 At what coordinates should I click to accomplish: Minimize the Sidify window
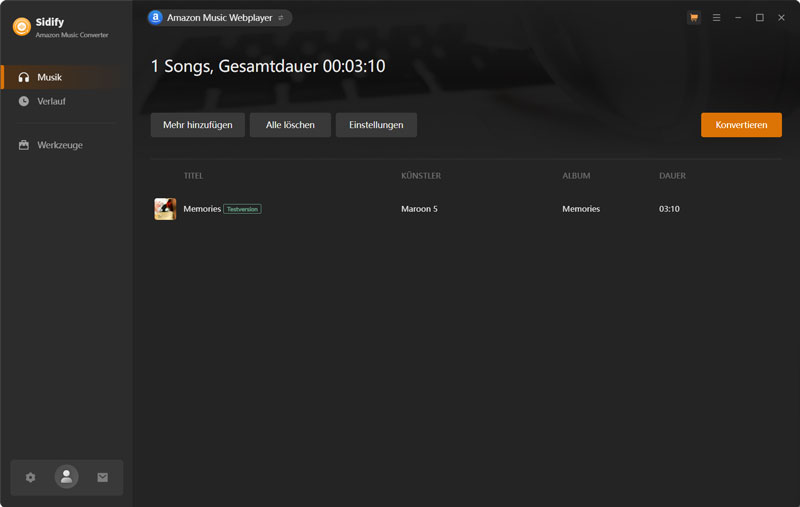coord(738,17)
